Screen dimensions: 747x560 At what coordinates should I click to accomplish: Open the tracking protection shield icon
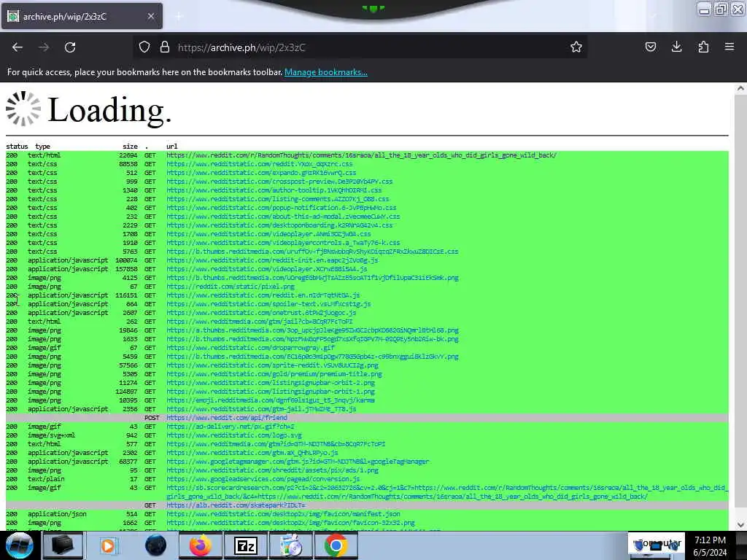[x=144, y=47]
